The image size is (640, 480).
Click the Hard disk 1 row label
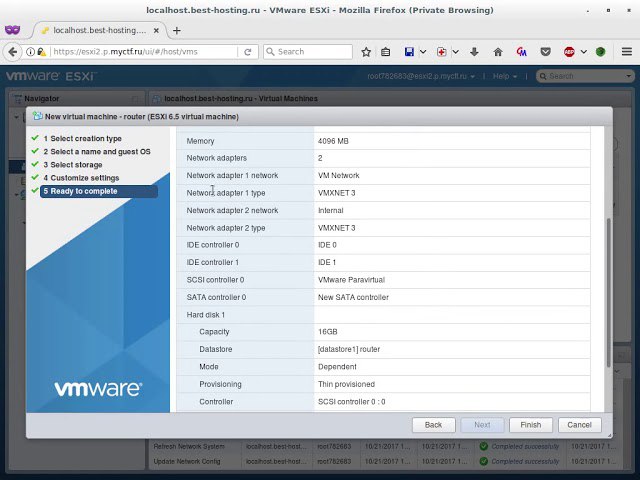click(206, 315)
